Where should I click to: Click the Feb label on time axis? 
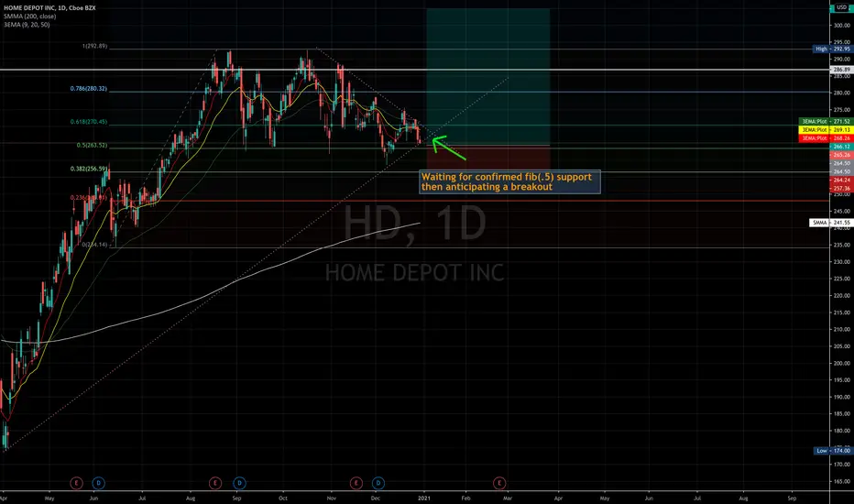465,498
